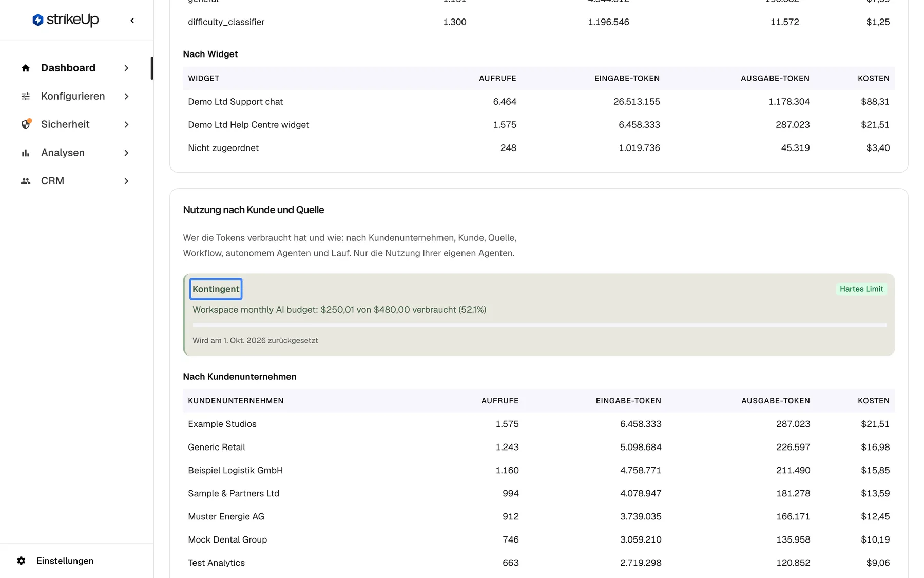Image resolution: width=924 pixels, height=578 pixels.
Task: Click AUFRUFE header in widget table
Action: coord(497,78)
